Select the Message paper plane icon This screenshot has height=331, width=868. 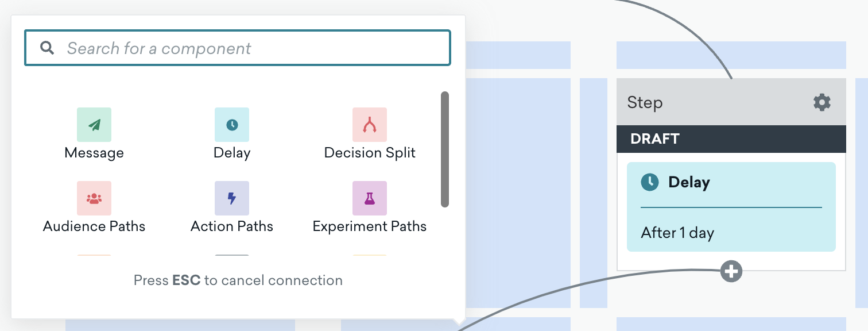pyautogui.click(x=94, y=125)
